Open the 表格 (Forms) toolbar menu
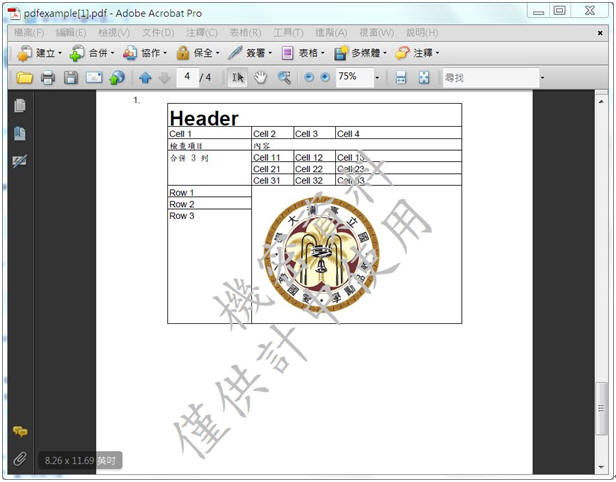 (303, 53)
